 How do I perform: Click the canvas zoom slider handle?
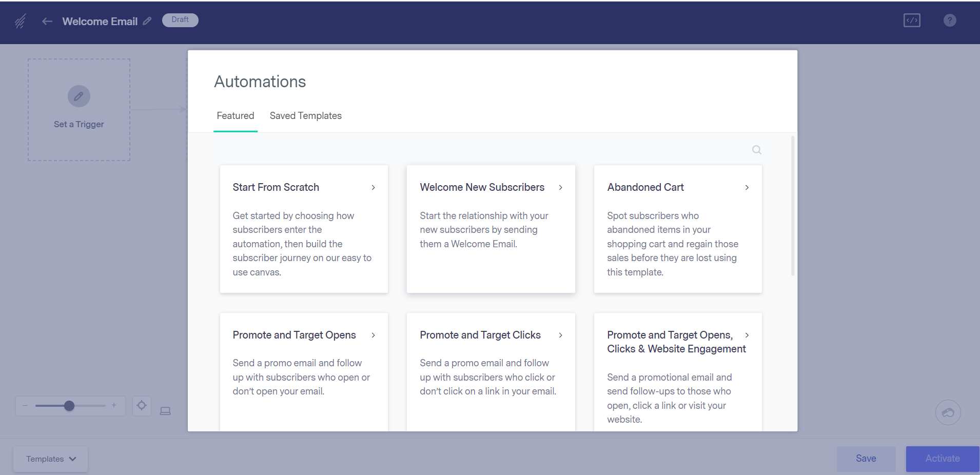click(69, 406)
